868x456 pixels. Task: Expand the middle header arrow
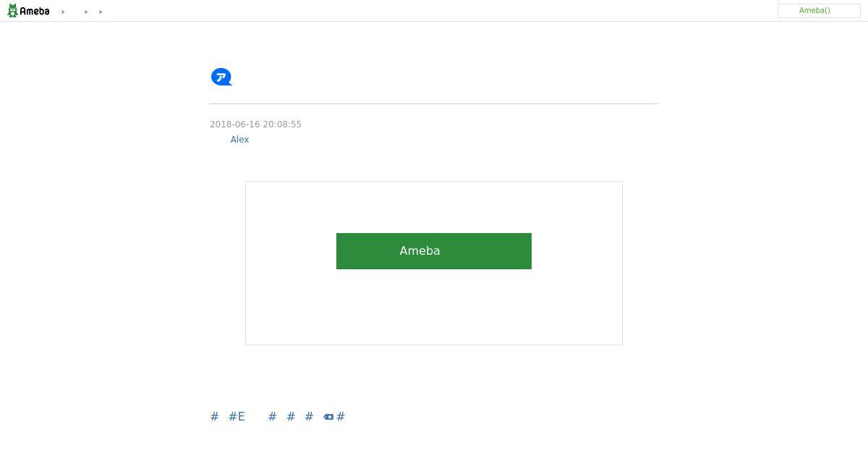tap(86, 12)
